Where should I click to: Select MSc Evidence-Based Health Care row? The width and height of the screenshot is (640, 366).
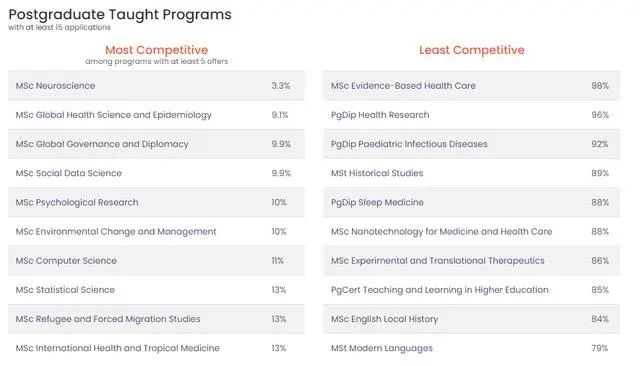472,86
